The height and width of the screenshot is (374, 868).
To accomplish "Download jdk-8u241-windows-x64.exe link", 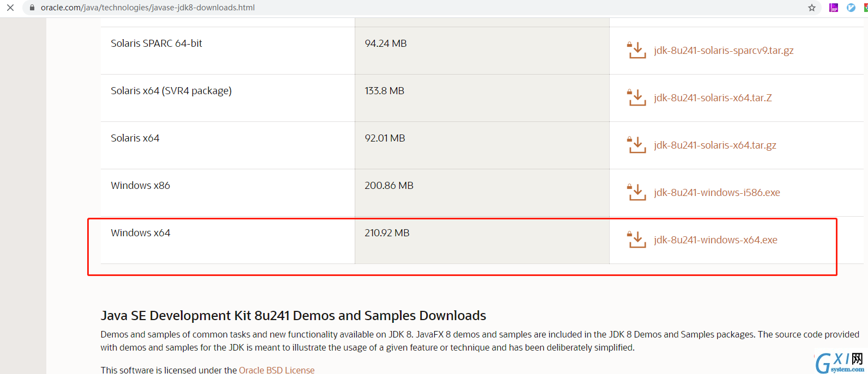I will [715, 240].
